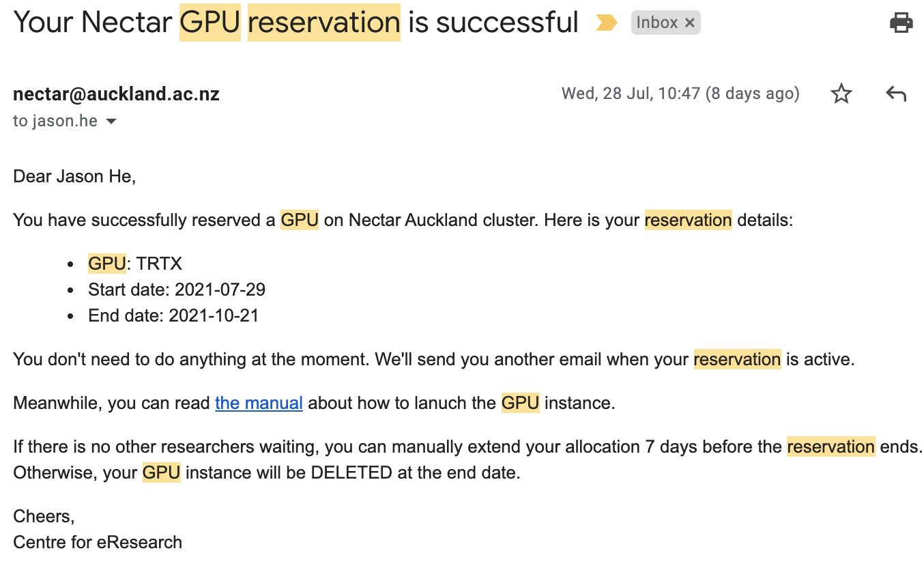Click the 'Centre for eResearch' signature
Image resolution: width=924 pixels, height=581 pixels.
[x=98, y=542]
